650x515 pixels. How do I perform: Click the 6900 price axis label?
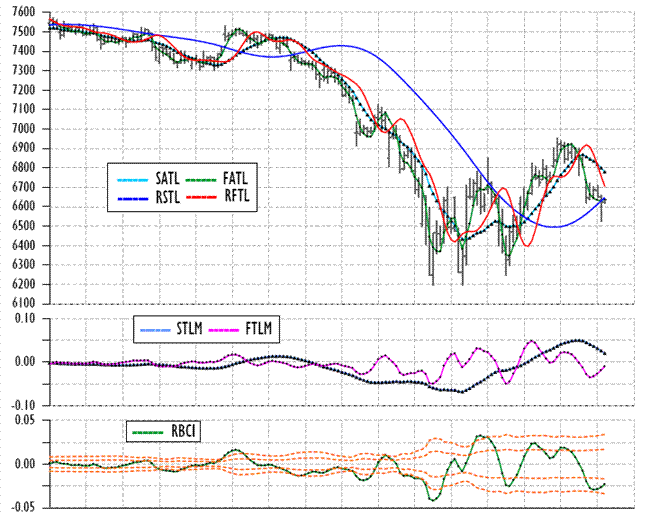[24, 148]
